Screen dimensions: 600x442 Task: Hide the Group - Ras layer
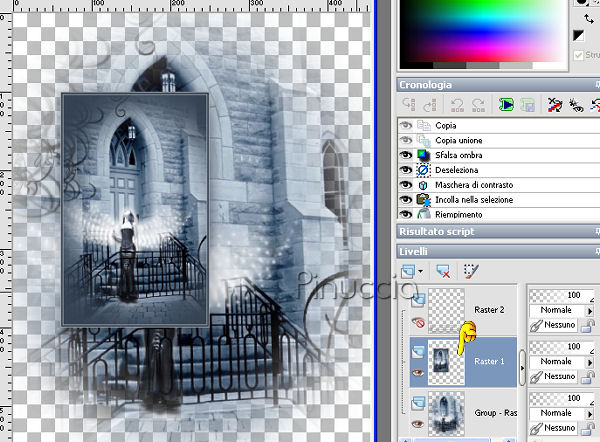pos(418,424)
